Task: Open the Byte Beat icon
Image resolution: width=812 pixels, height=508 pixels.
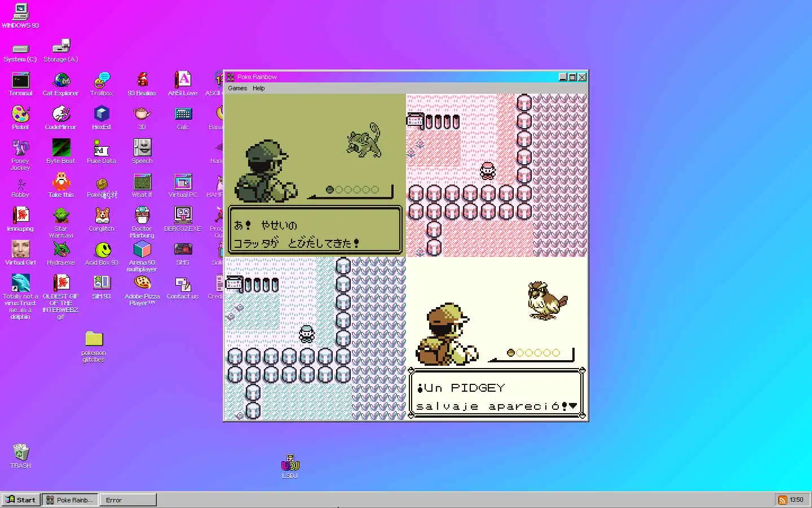Action: click(x=61, y=152)
